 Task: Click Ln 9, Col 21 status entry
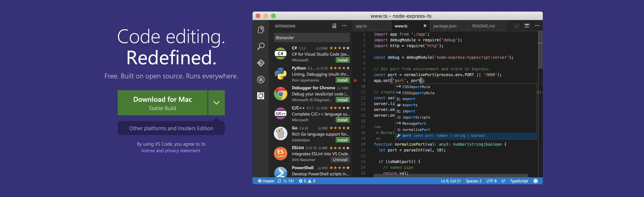(x=451, y=181)
